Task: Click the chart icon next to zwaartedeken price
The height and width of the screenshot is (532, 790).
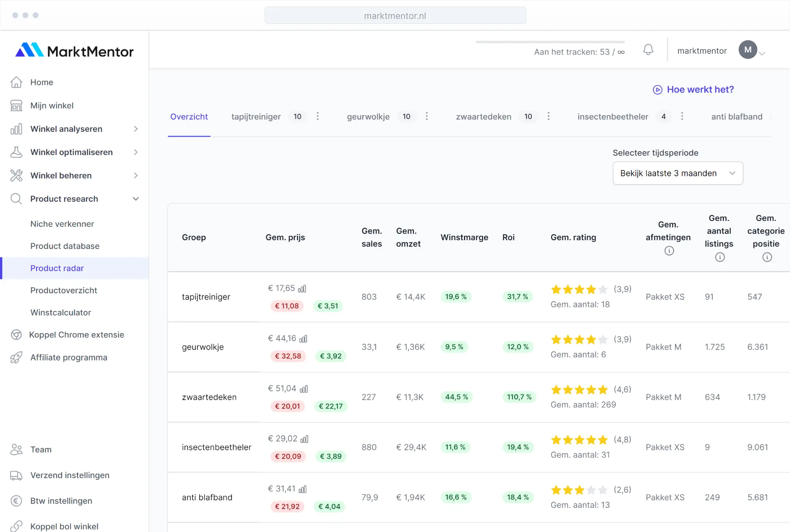Action: pos(303,389)
